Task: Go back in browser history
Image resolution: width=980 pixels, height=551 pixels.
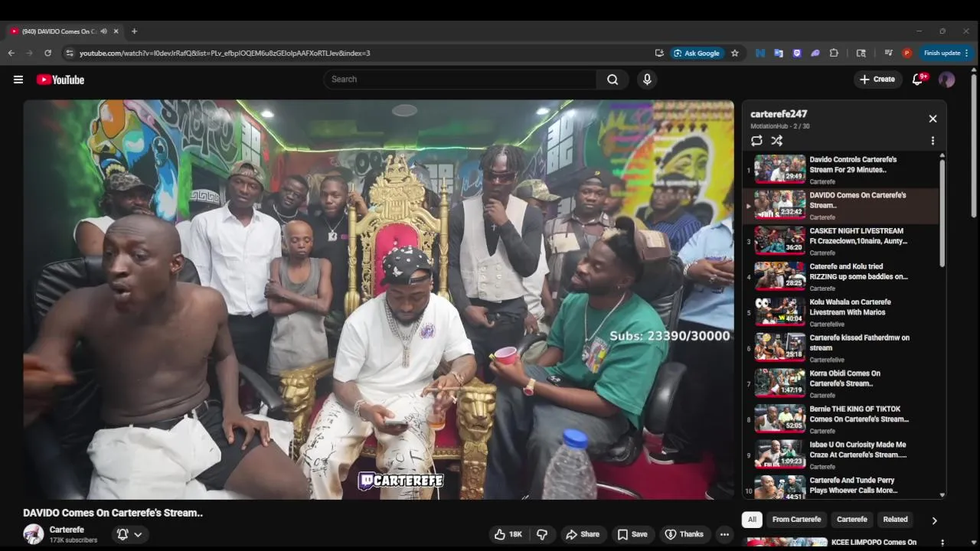Action: 11,53
